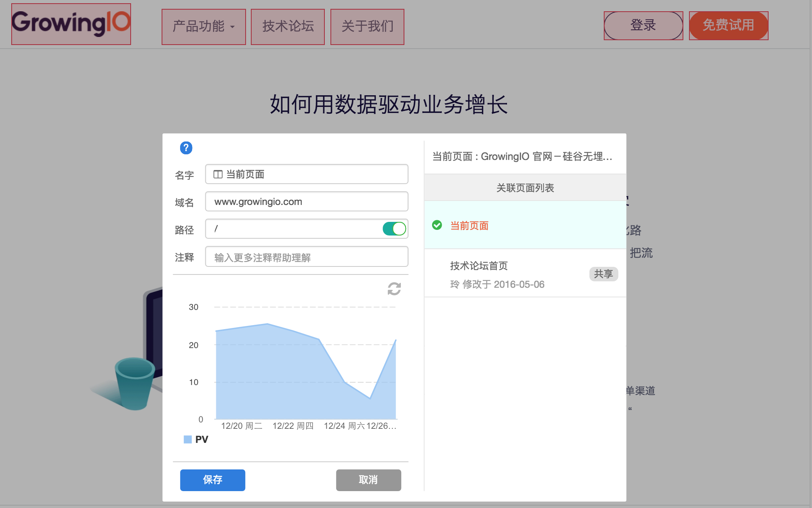Click the 12/20 周二 axis label
This screenshot has width=812, height=508.
[x=242, y=426]
